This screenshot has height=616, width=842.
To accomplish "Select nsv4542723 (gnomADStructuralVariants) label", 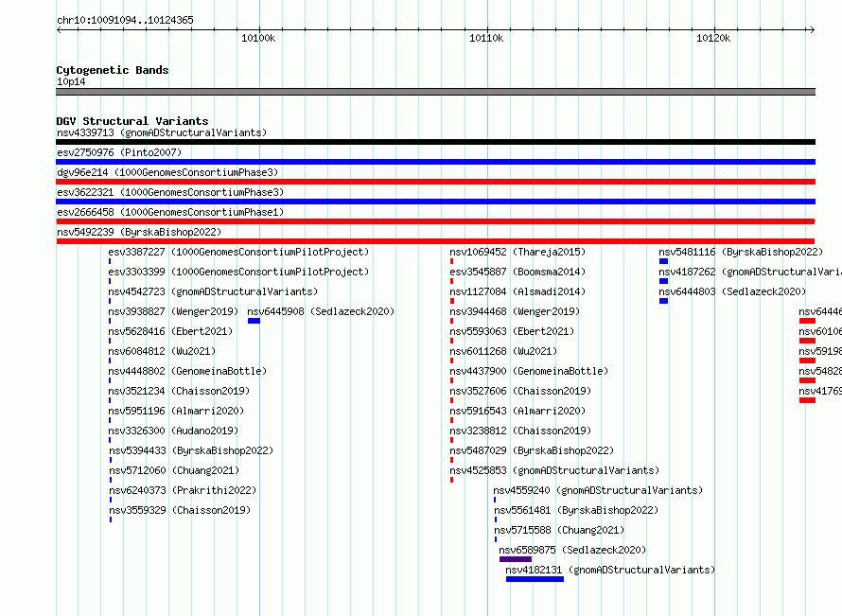I will (x=213, y=291).
